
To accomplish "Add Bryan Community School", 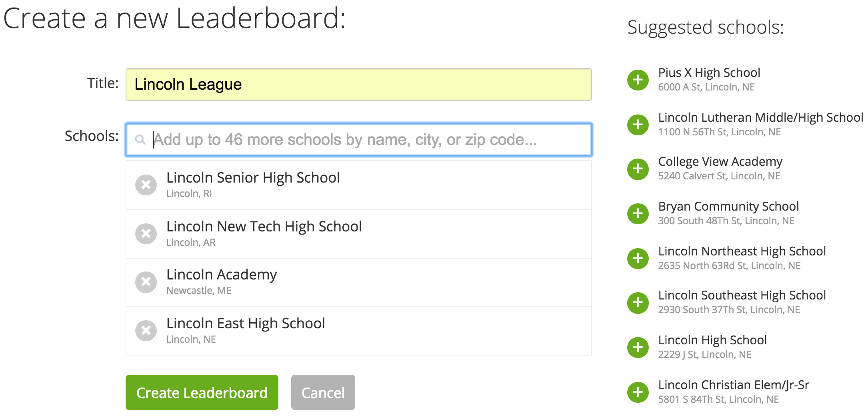I will tap(638, 213).
